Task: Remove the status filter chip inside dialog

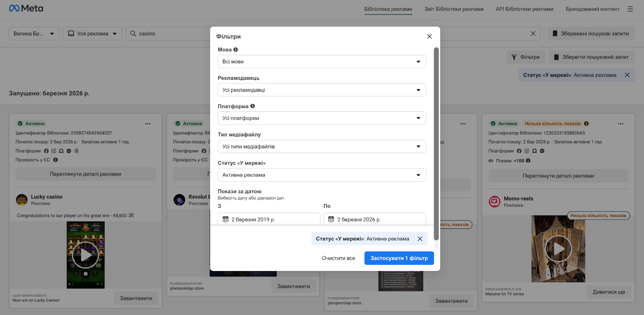Action: [420, 239]
